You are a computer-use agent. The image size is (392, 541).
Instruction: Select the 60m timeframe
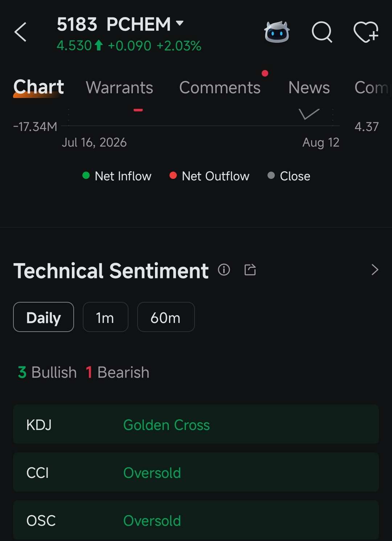[166, 317]
